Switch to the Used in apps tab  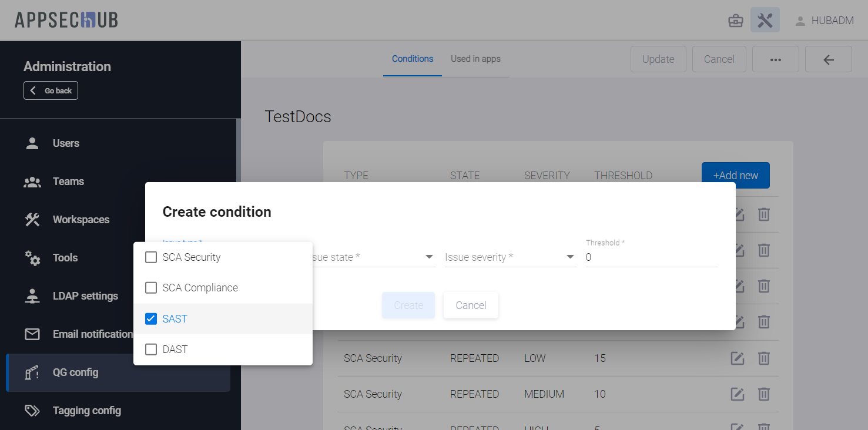[475, 59]
